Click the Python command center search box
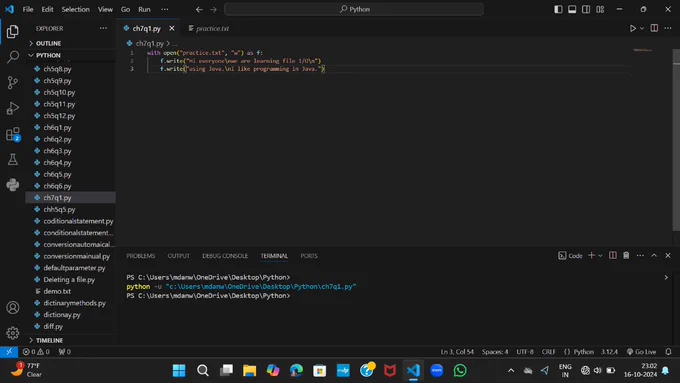Viewport: 680px width, 383px height. (x=354, y=9)
